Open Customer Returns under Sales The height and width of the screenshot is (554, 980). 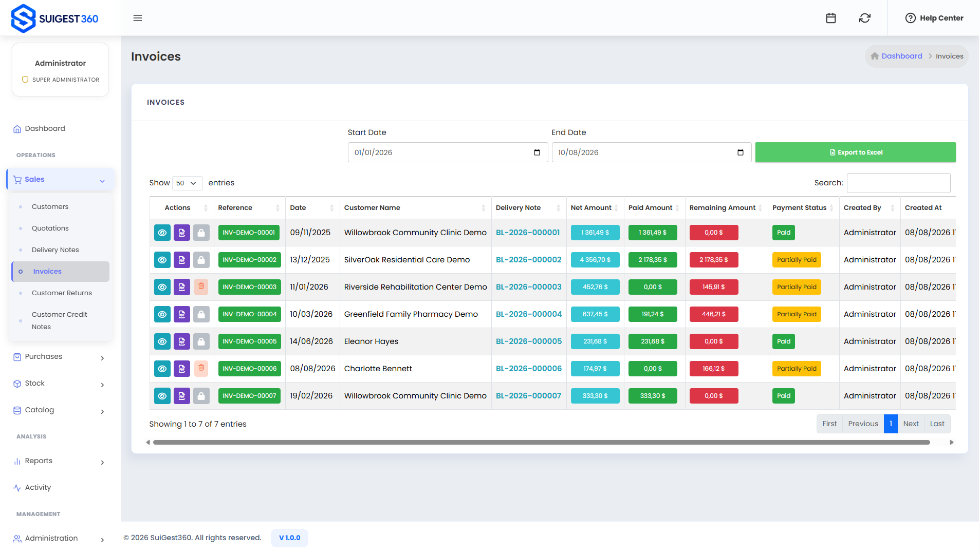pos(62,293)
